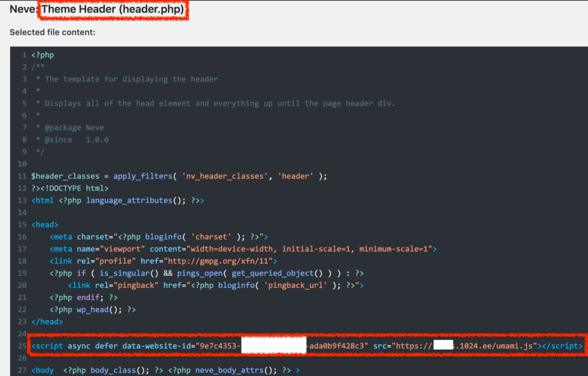Click the "@package Neve" comment line
588x376 pixels.
pyautogui.click(x=74, y=128)
